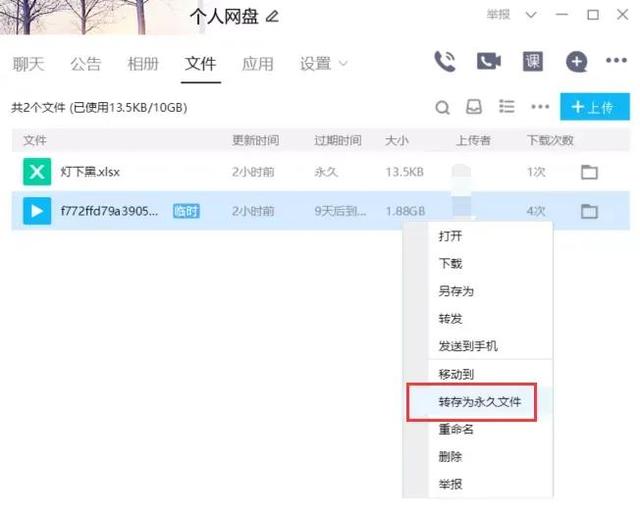Click the inbox tray icon in file toolbar
The image size is (640, 516).
[x=474, y=107]
